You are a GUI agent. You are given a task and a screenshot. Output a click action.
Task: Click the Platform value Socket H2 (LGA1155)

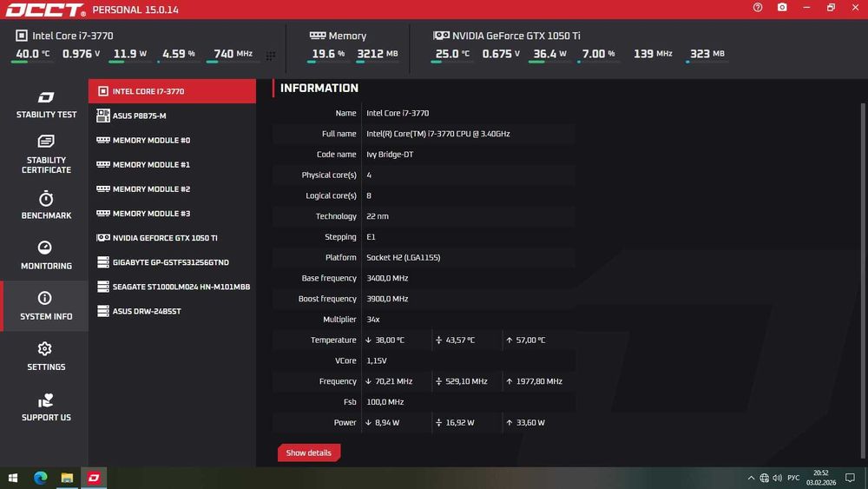click(403, 257)
